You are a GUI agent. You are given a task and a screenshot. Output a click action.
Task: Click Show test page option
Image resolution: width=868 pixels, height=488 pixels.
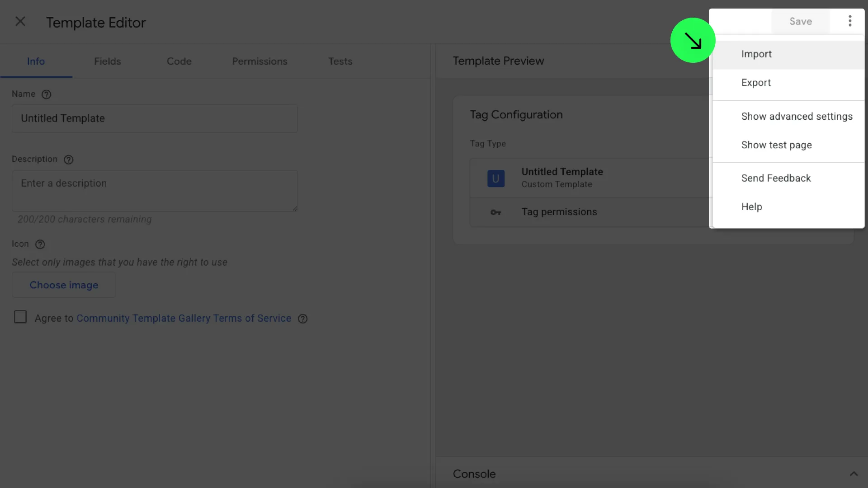coord(776,145)
